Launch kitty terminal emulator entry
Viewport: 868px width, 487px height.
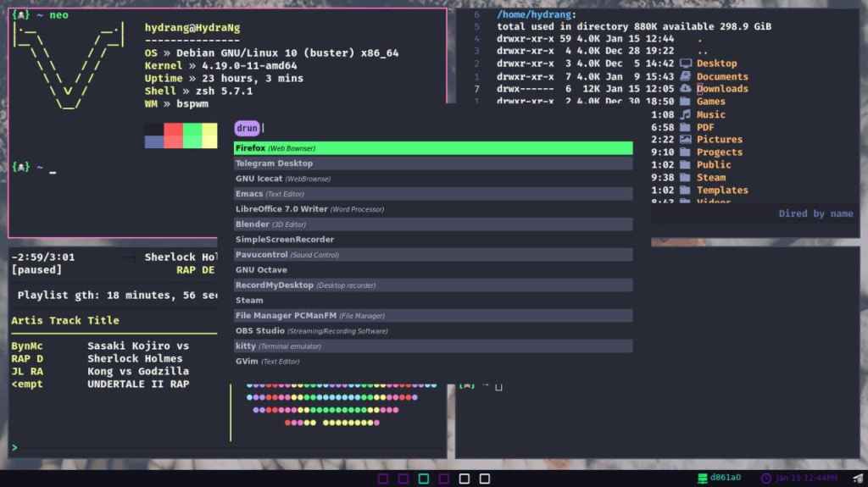[x=432, y=346]
